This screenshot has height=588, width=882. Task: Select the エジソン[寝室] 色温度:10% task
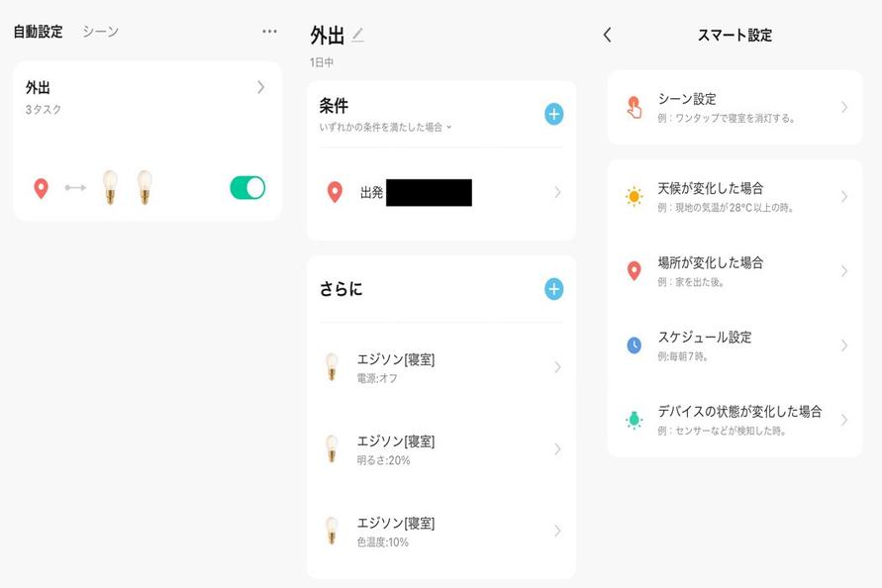[441, 532]
